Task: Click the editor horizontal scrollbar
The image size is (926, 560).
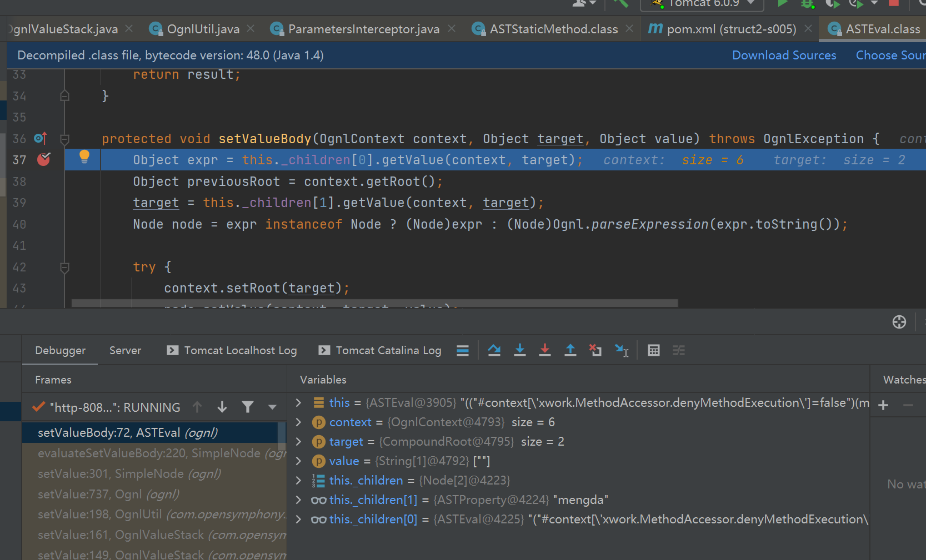Action: (374, 303)
